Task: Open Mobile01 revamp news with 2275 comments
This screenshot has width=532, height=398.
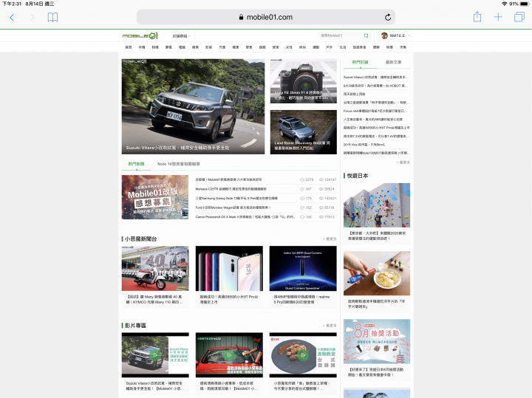Action: [x=228, y=179]
